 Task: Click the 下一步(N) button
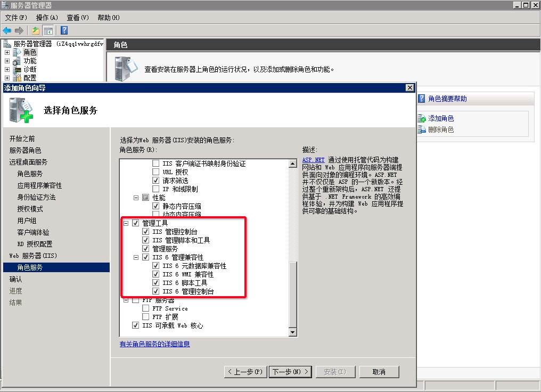click(x=290, y=372)
